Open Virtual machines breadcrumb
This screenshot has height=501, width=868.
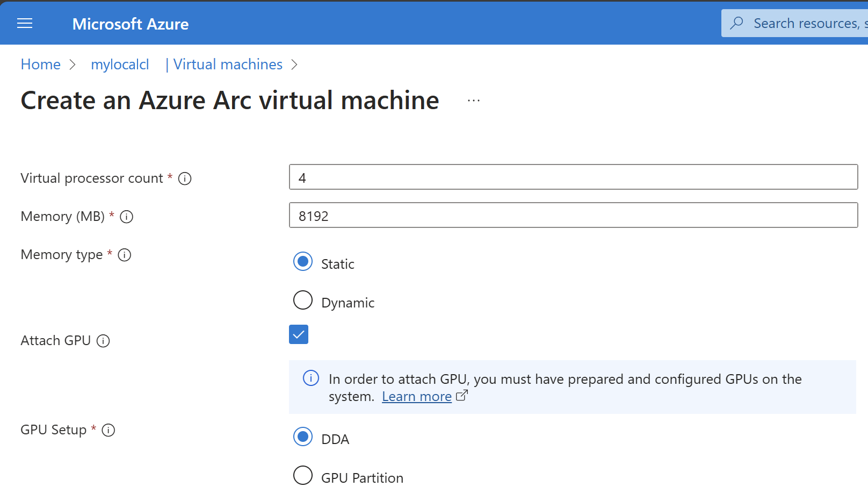click(228, 65)
